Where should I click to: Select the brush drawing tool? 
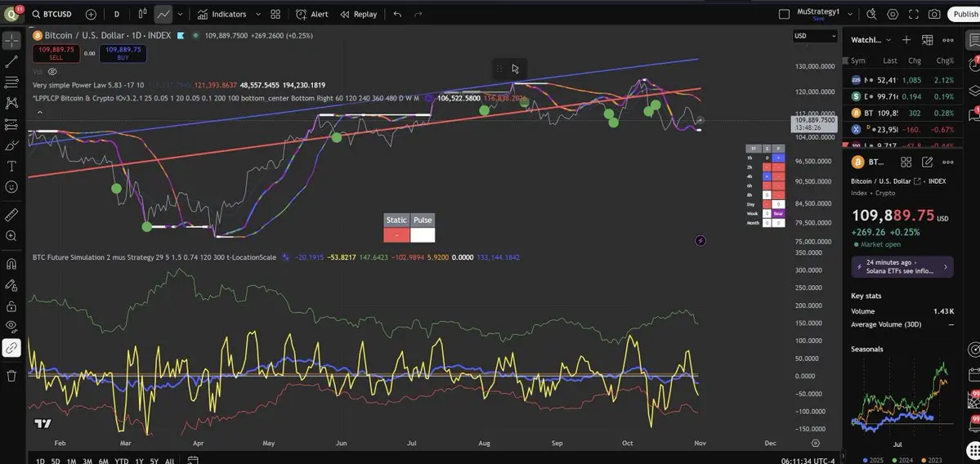11,145
